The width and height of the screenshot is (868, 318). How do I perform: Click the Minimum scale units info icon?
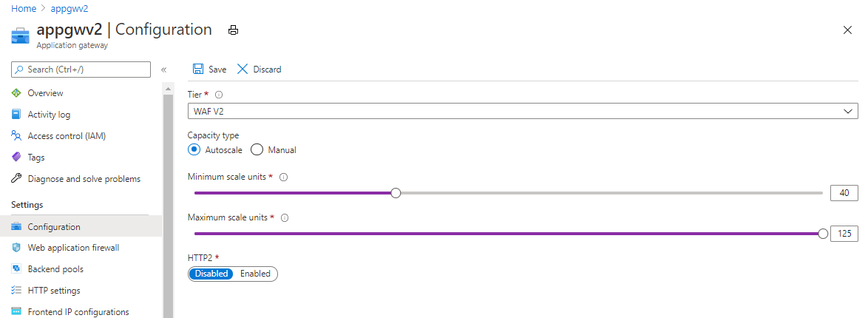tap(284, 177)
